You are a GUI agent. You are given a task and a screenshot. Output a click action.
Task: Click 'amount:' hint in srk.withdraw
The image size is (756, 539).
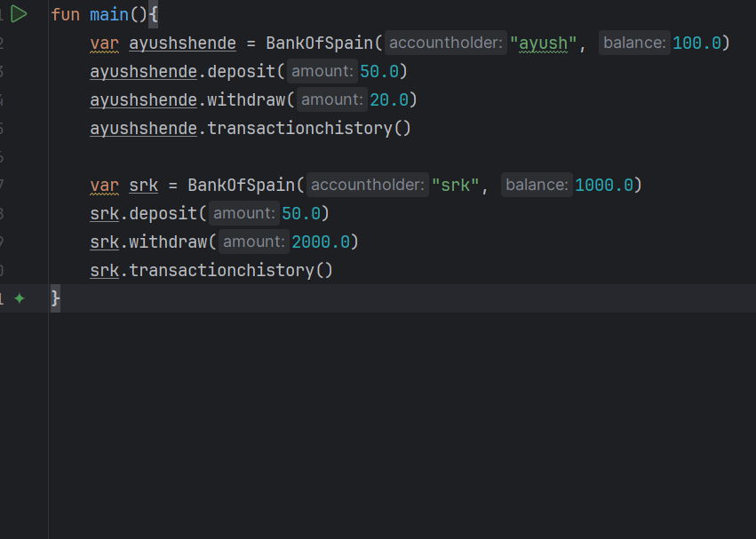coord(254,242)
